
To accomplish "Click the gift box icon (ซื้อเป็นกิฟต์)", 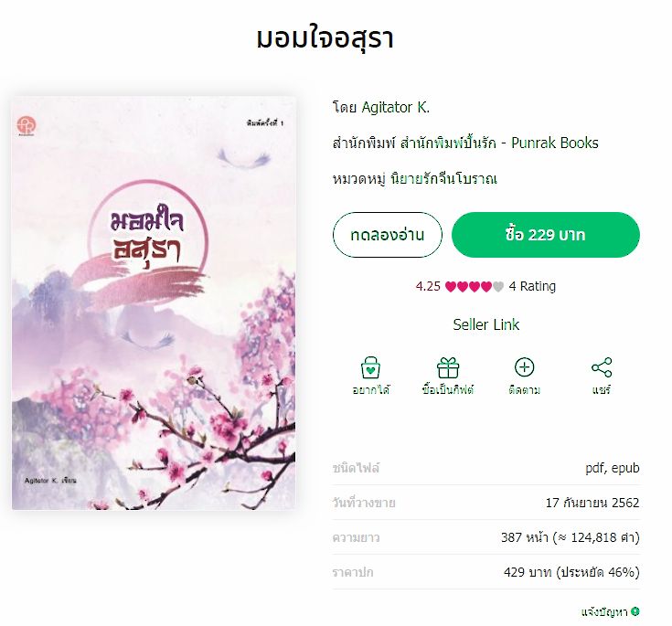I will tap(448, 367).
